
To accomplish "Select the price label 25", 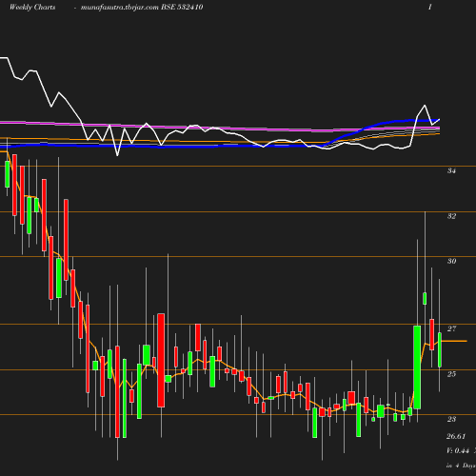I will (x=451, y=374).
